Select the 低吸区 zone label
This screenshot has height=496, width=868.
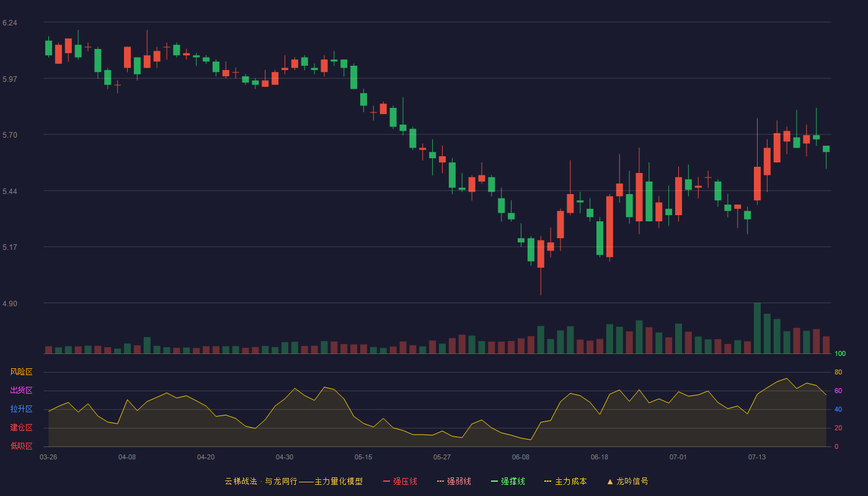(x=21, y=446)
